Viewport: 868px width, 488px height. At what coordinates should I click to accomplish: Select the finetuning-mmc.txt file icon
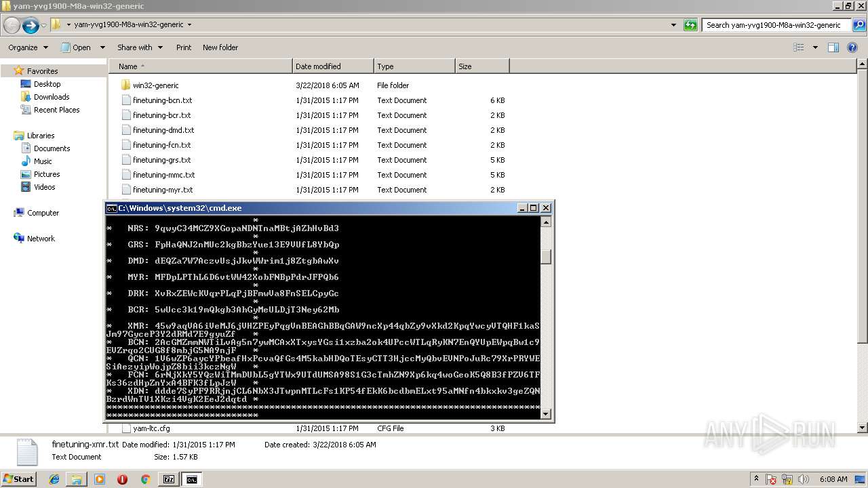[x=125, y=175]
